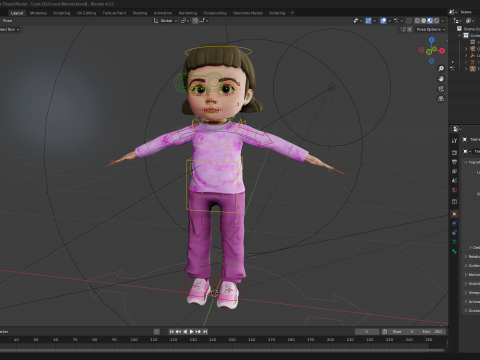Switch to the Animation workspace tab
Screen dimensions: 480x360
click(163, 13)
